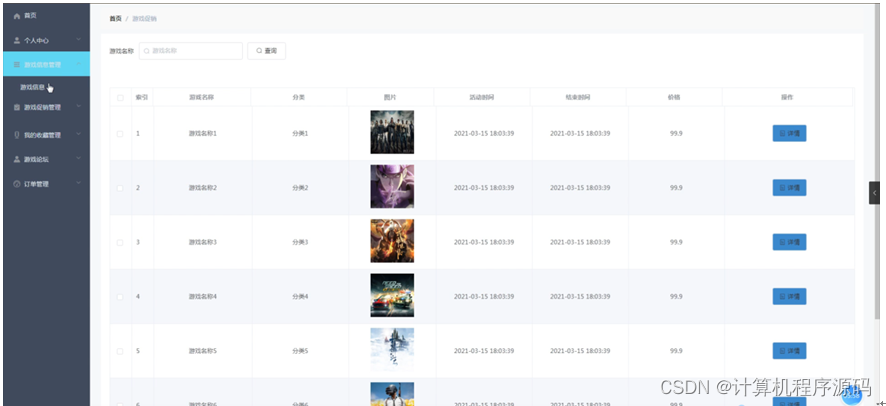Click the person icon beside 个人中心

click(x=16, y=41)
